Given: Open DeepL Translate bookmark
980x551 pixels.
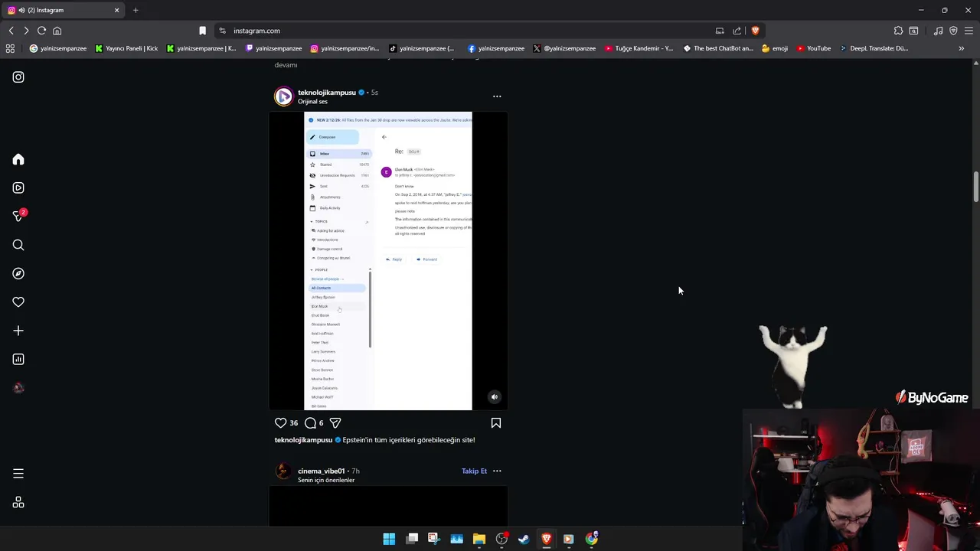Looking at the screenshot, I should click(x=874, y=48).
